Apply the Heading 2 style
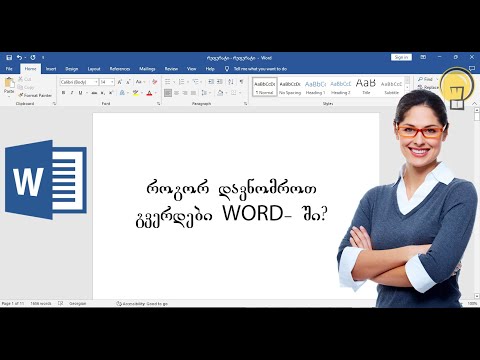The width and height of the screenshot is (480, 360). pyautogui.click(x=340, y=87)
